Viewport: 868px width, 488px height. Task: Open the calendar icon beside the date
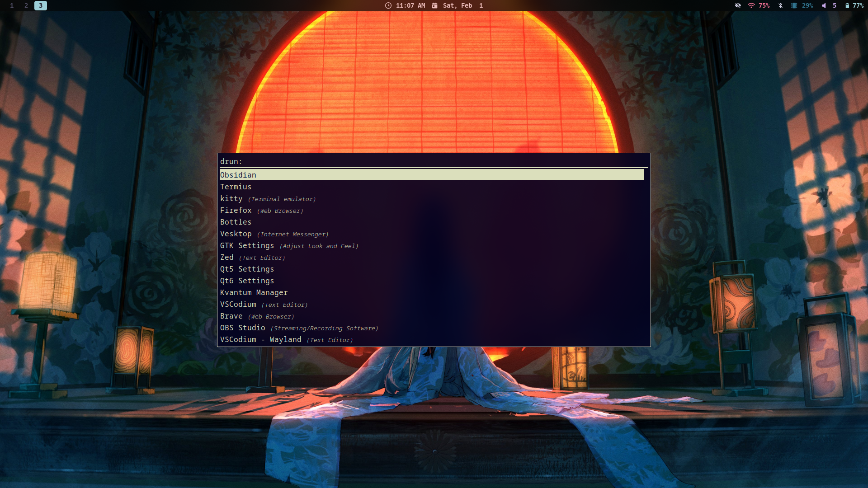click(x=434, y=5)
